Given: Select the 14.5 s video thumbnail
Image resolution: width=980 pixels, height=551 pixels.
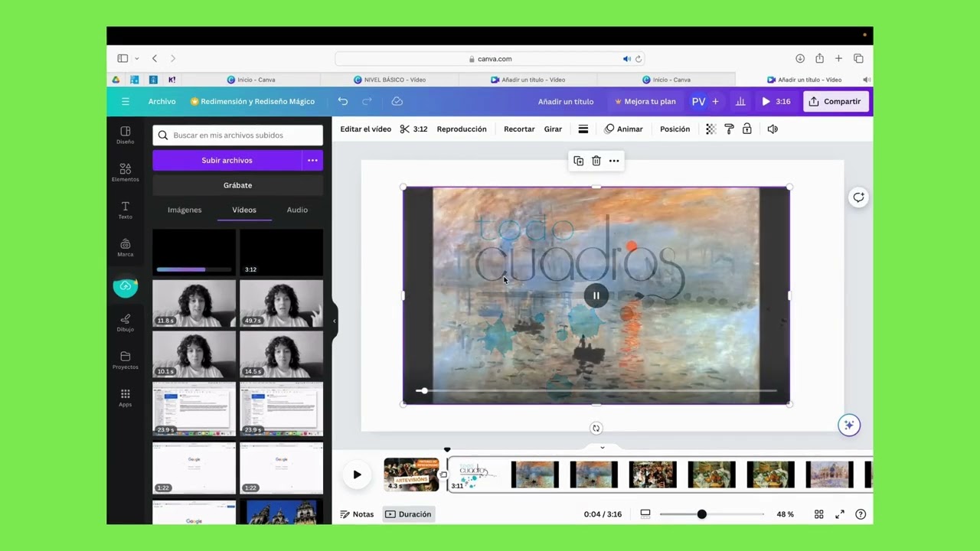Looking at the screenshot, I should point(281,354).
